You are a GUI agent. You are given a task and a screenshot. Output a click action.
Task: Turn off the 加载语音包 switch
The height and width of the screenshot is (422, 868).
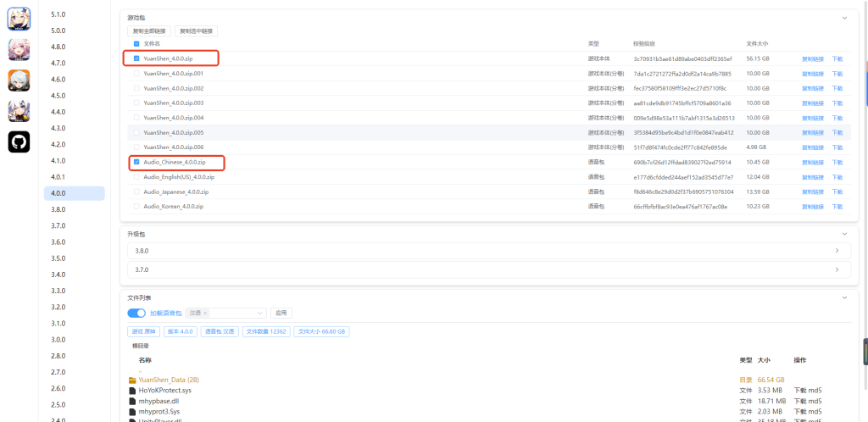click(136, 313)
